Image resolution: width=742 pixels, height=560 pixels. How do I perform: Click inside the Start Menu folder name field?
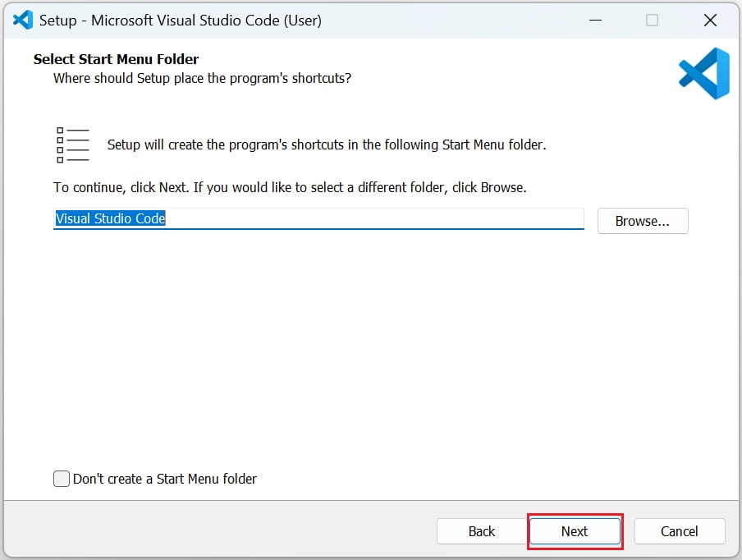(x=318, y=218)
